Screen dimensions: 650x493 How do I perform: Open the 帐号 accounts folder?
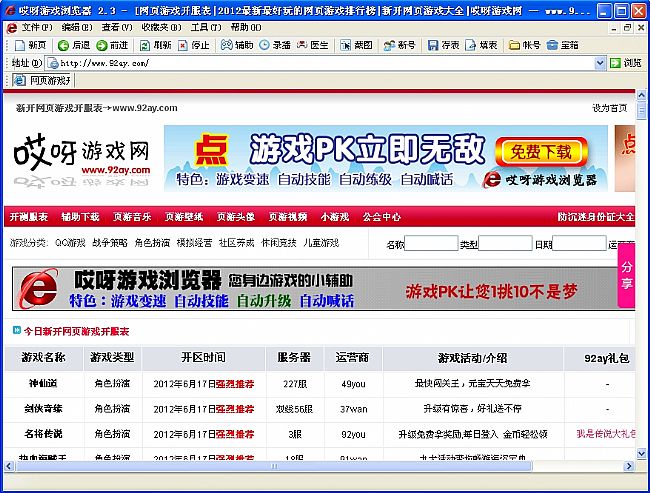point(524,45)
